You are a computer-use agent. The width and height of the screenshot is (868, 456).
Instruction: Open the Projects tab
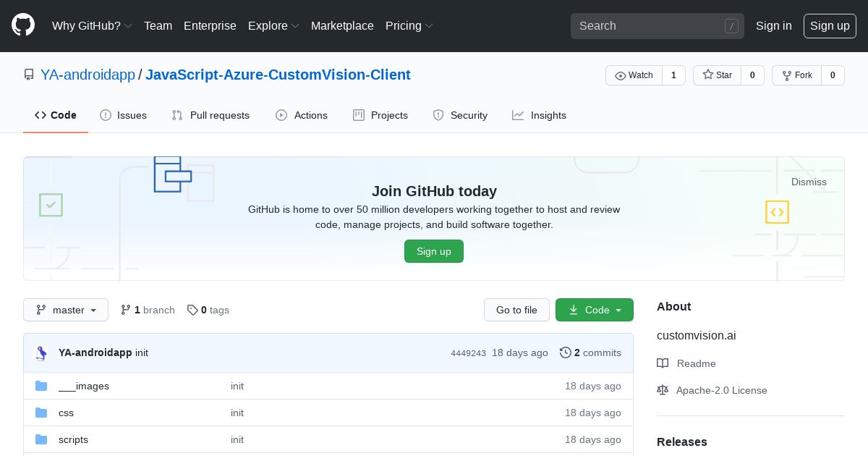pos(380,115)
